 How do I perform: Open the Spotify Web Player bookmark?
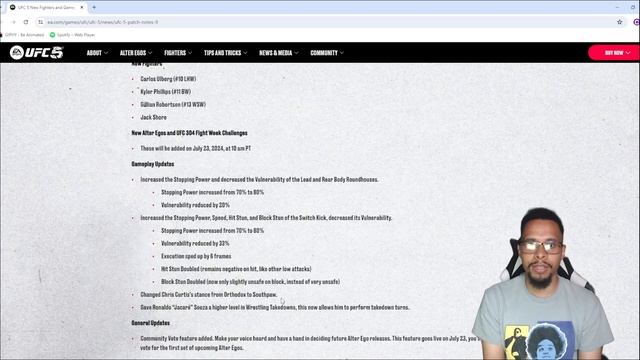tap(72, 35)
